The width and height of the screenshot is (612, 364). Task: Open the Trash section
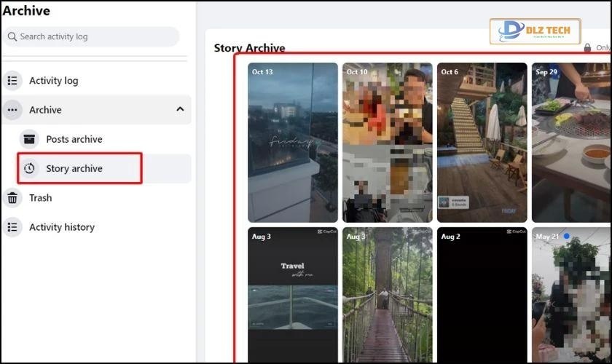[96, 198]
